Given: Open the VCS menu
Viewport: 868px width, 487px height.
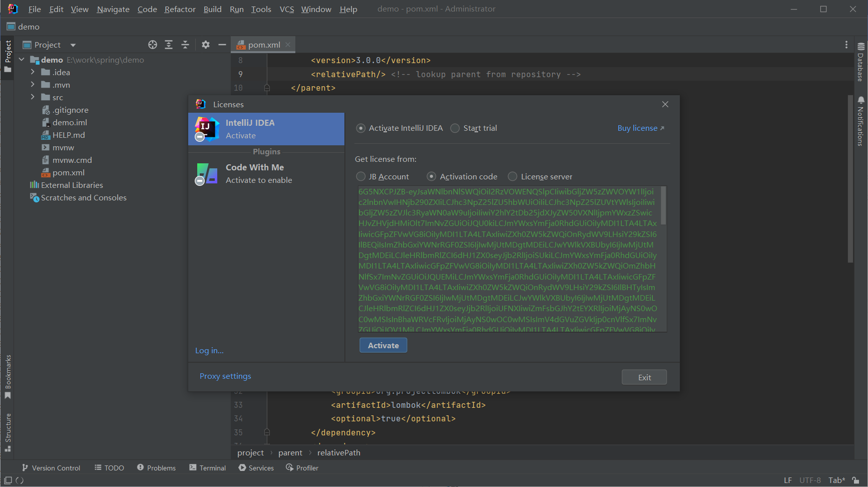Looking at the screenshot, I should tap(287, 9).
